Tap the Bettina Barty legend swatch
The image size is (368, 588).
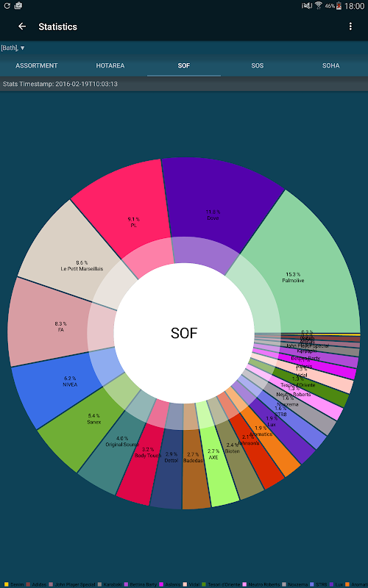coord(126,584)
